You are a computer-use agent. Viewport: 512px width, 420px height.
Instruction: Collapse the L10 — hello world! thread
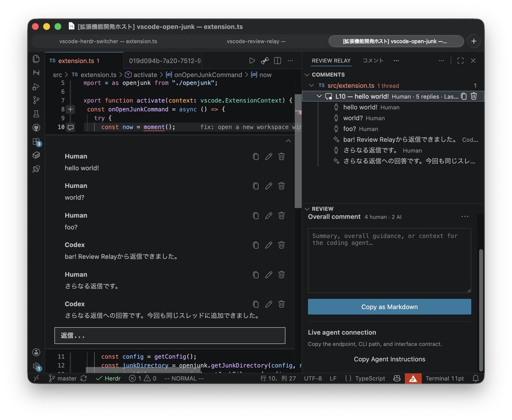click(x=320, y=96)
